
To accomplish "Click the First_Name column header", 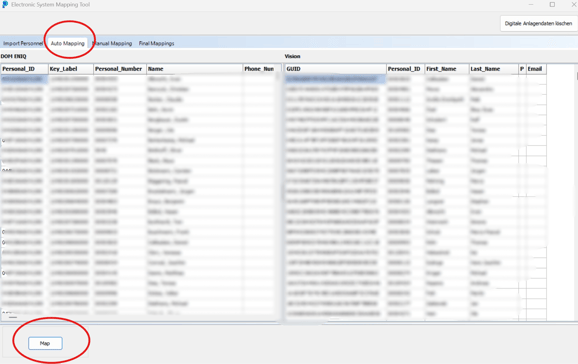I will [x=446, y=69].
